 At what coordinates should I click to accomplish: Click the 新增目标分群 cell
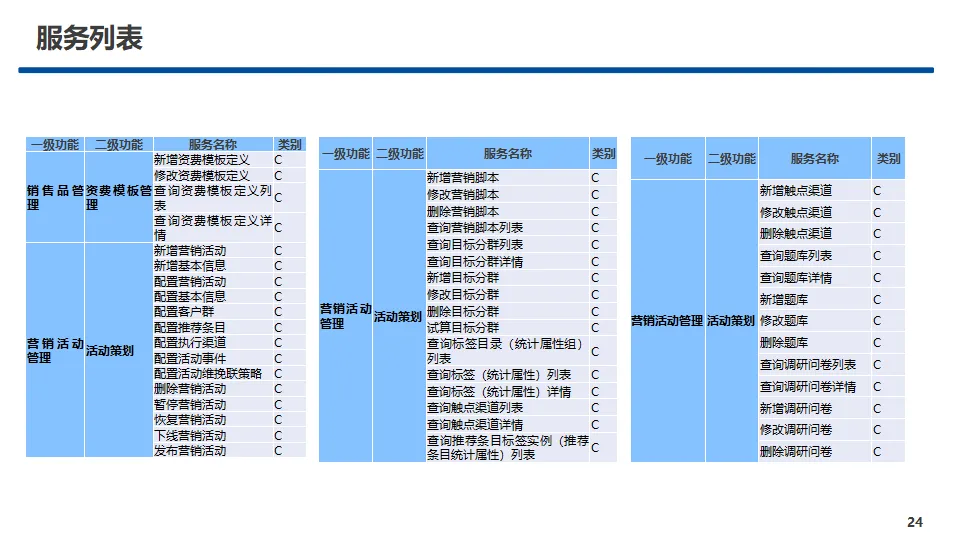click(508, 278)
